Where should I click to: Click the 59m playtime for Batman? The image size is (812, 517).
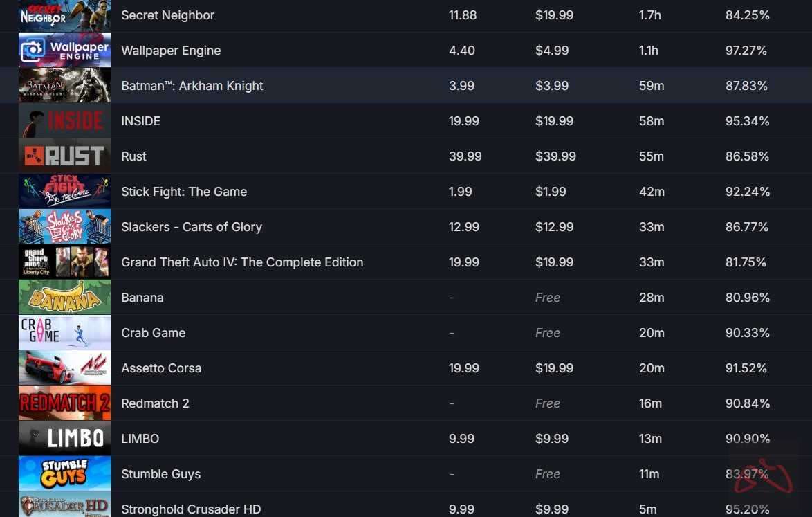(652, 86)
